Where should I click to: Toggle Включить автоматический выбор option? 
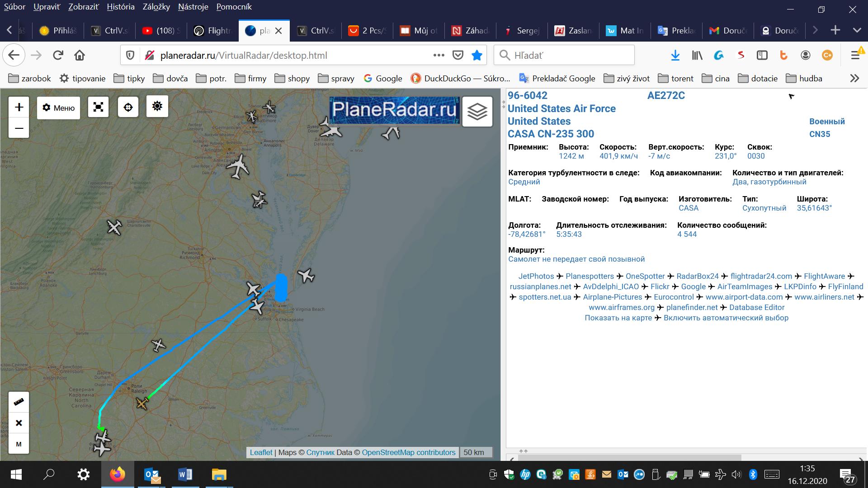(x=726, y=318)
